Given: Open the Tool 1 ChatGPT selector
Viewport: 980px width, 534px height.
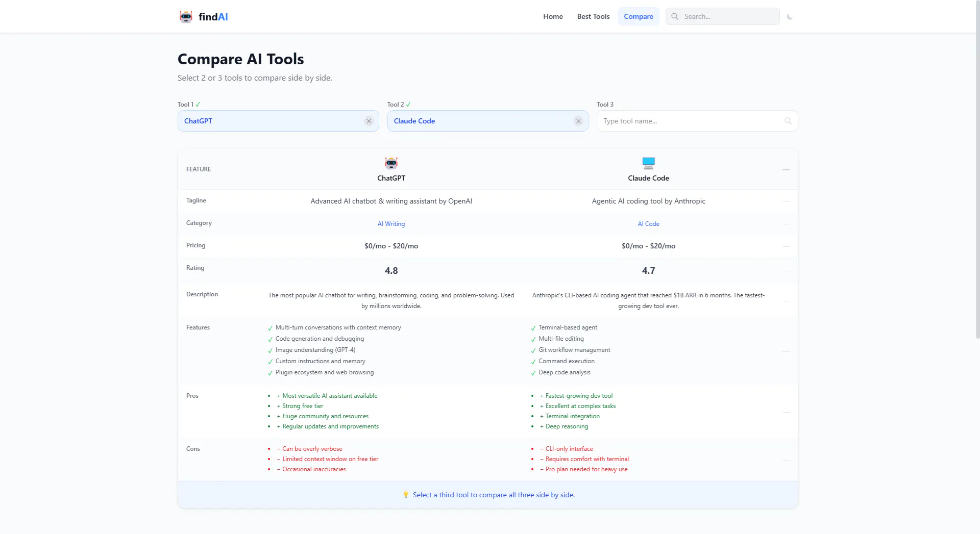Looking at the screenshot, I should pyautogui.click(x=278, y=121).
